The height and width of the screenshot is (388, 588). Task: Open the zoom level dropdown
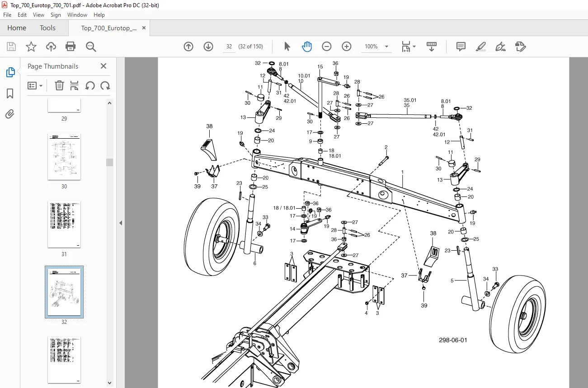386,47
